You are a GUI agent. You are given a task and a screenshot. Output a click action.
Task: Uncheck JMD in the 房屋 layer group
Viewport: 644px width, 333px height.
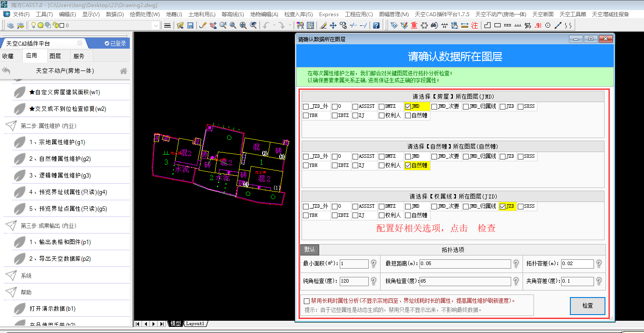pos(408,106)
